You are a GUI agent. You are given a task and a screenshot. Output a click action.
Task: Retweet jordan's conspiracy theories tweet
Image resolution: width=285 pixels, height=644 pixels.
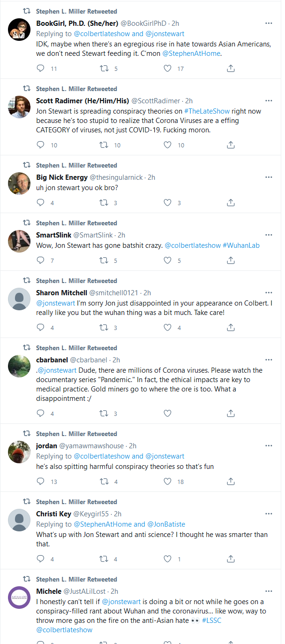coord(104,482)
